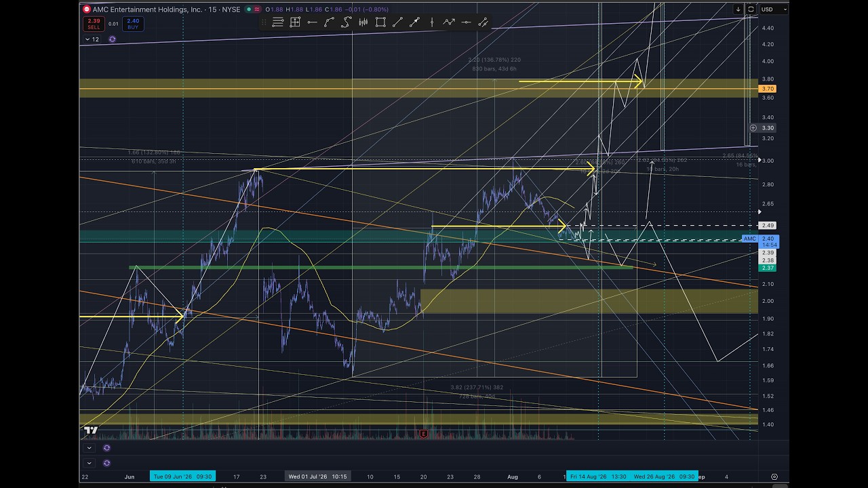The width and height of the screenshot is (868, 488).
Task: Click the 2.40 BUY button
Action: (x=133, y=24)
